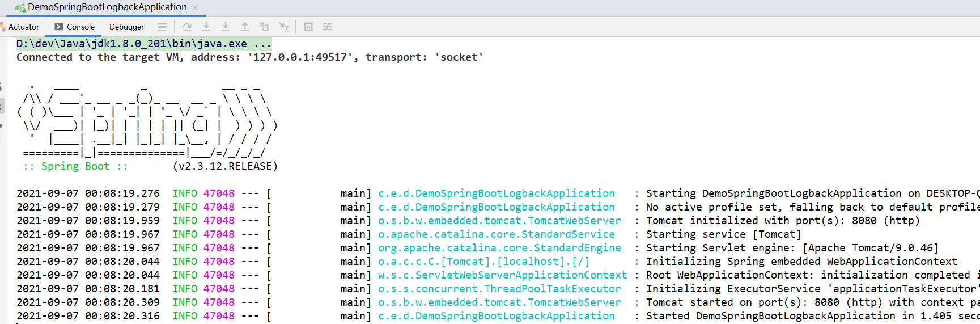
Task: Click the 'Starting DemoSpringBootLogbackApplication' log message
Action: click(813, 193)
